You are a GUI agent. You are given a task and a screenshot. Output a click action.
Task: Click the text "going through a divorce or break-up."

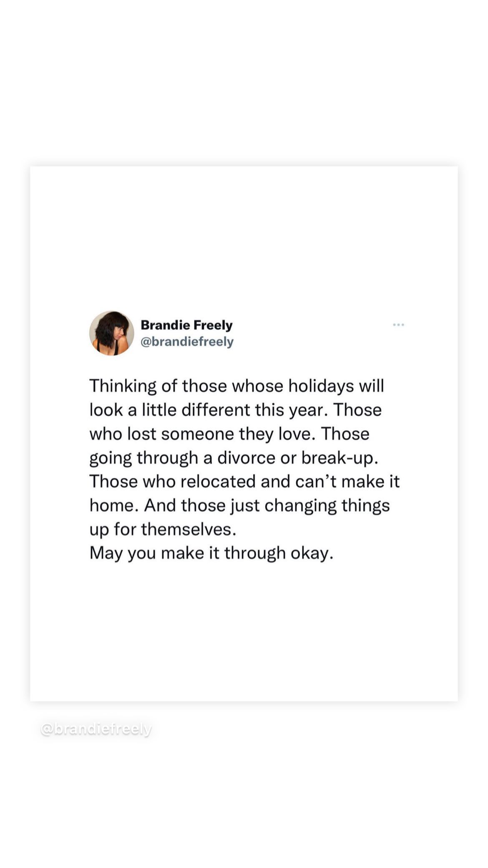(x=234, y=458)
